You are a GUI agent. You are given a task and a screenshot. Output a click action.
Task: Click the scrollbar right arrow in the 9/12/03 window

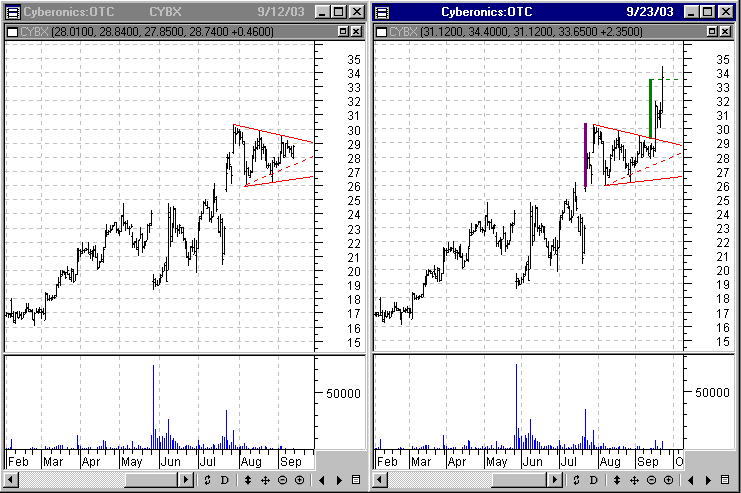[x=186, y=480]
